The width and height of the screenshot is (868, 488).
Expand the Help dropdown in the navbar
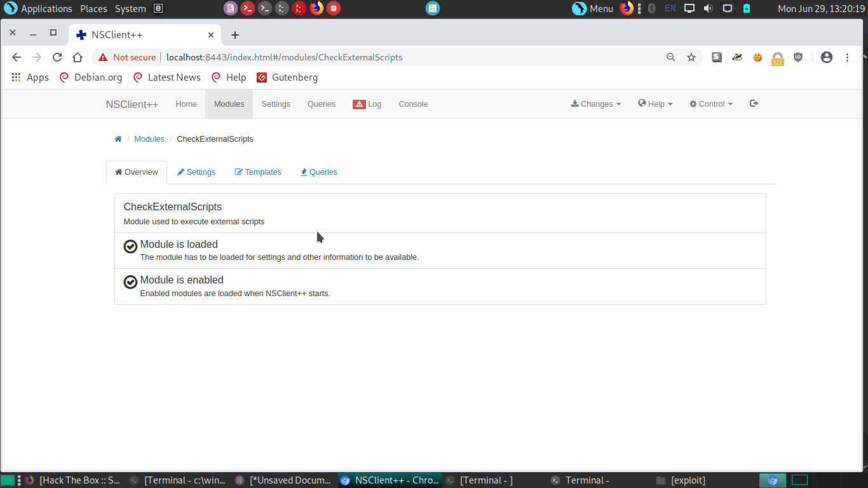[655, 104]
